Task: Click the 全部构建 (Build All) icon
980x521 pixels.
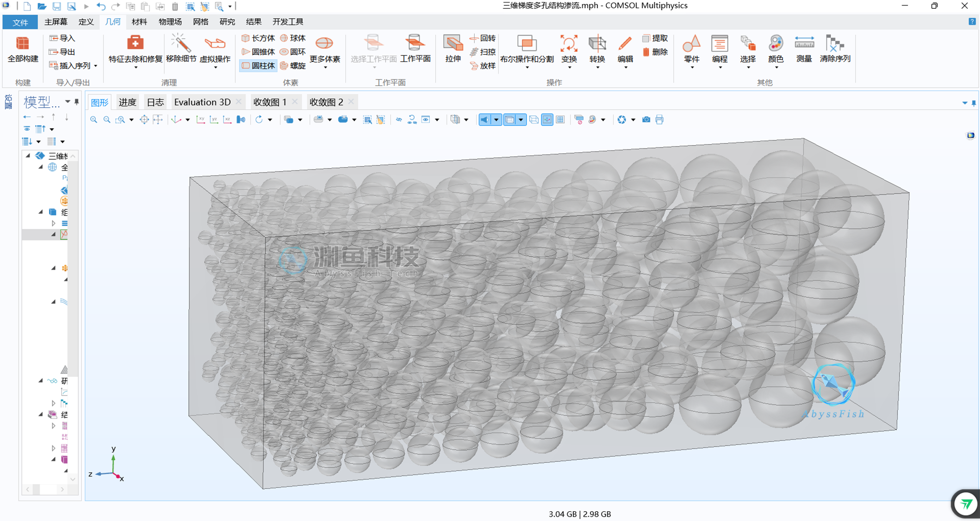Action: pyautogui.click(x=23, y=49)
